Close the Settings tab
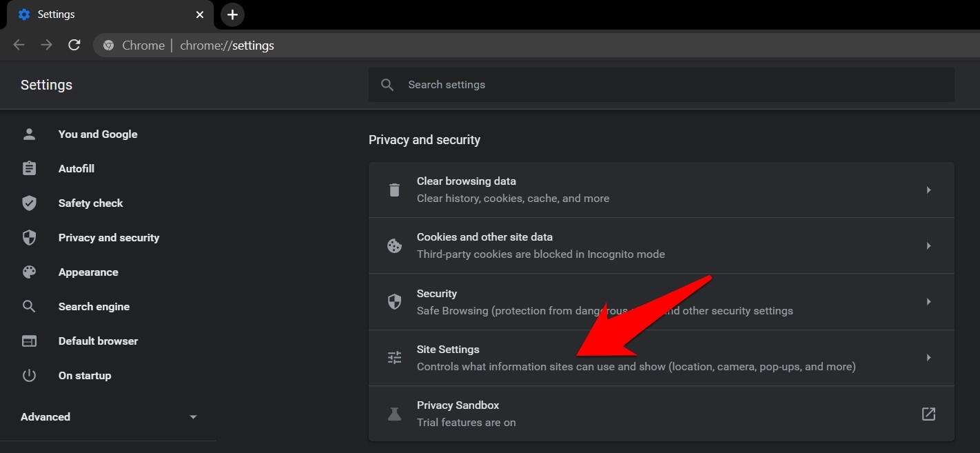980x453 pixels. click(200, 14)
